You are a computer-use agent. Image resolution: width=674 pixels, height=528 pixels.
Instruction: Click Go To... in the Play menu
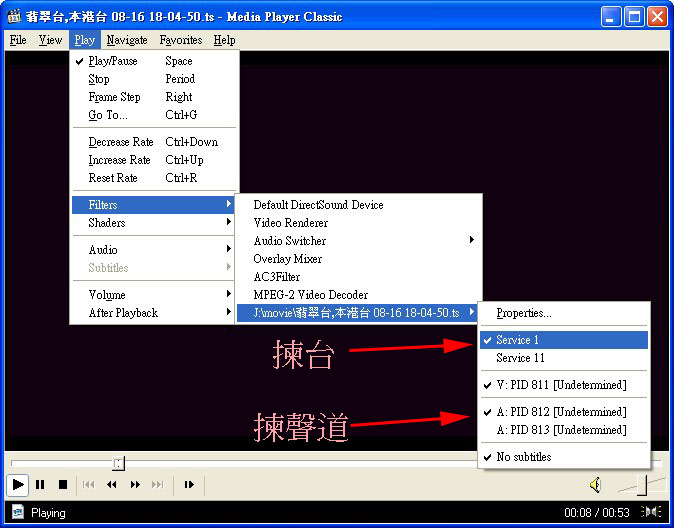[108, 115]
